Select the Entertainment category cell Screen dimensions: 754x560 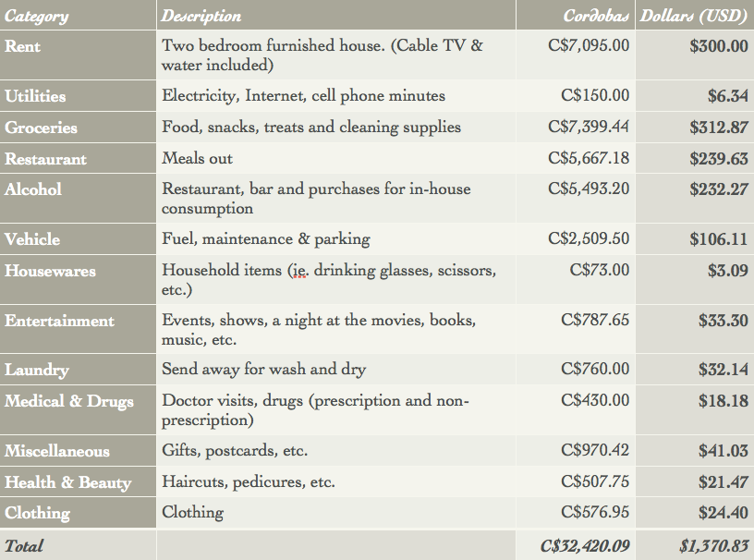pos(60,322)
